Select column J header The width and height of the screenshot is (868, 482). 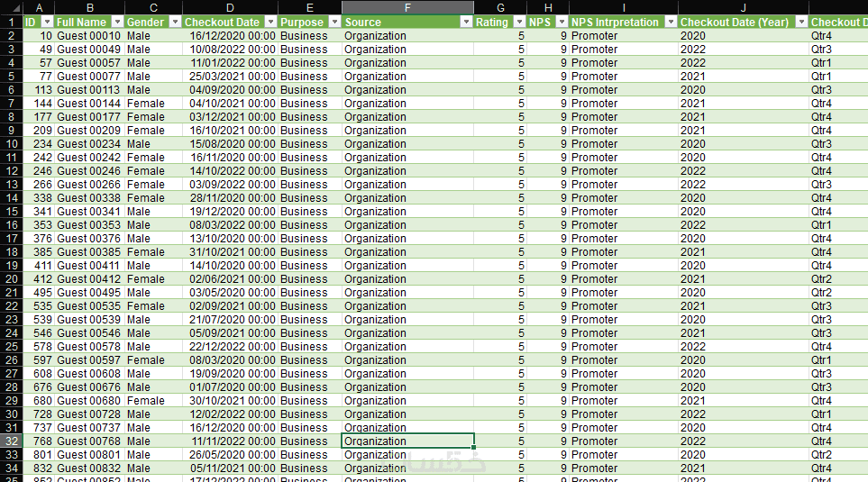coord(744,8)
